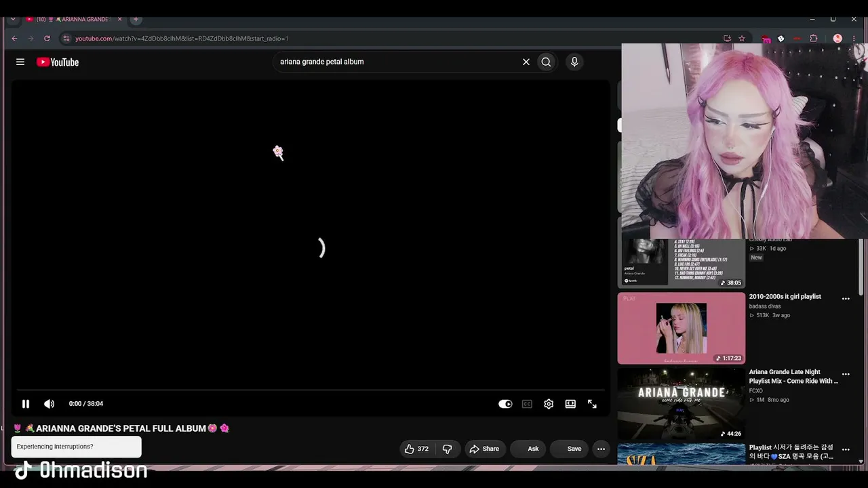The height and width of the screenshot is (488, 868).
Task: Reload the page in the browser
Action: (47, 39)
